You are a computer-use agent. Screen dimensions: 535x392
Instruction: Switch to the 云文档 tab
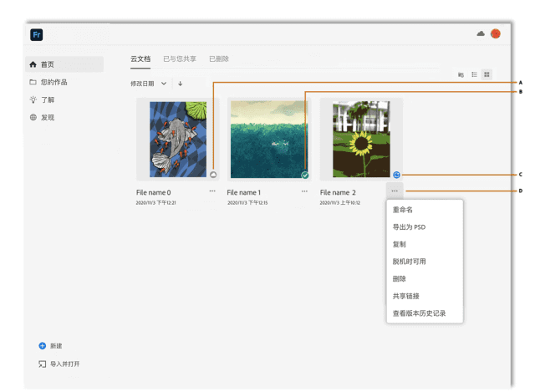point(140,59)
